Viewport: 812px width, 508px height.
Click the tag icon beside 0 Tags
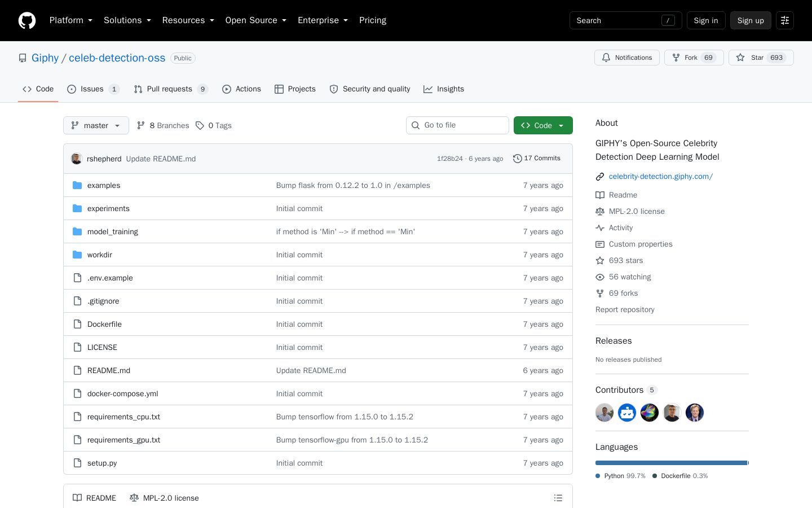tap(200, 125)
